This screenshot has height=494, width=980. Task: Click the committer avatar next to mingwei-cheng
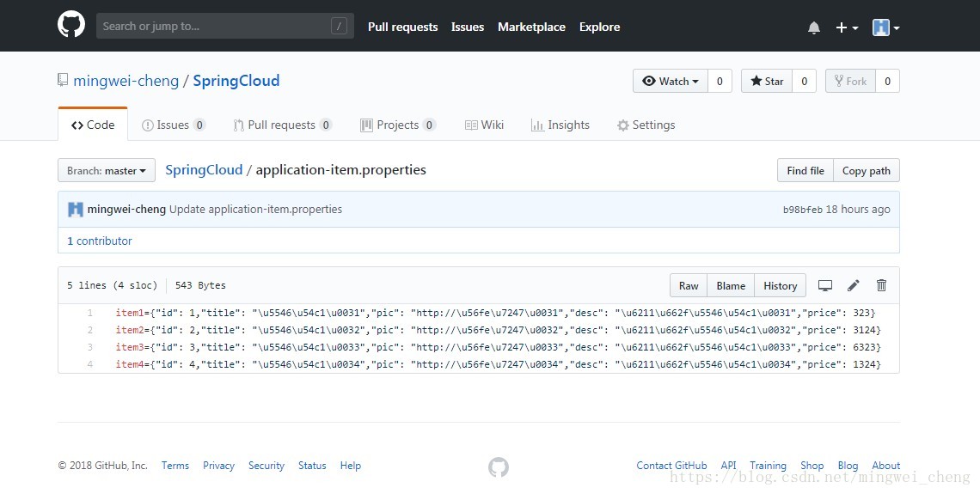pos(76,210)
